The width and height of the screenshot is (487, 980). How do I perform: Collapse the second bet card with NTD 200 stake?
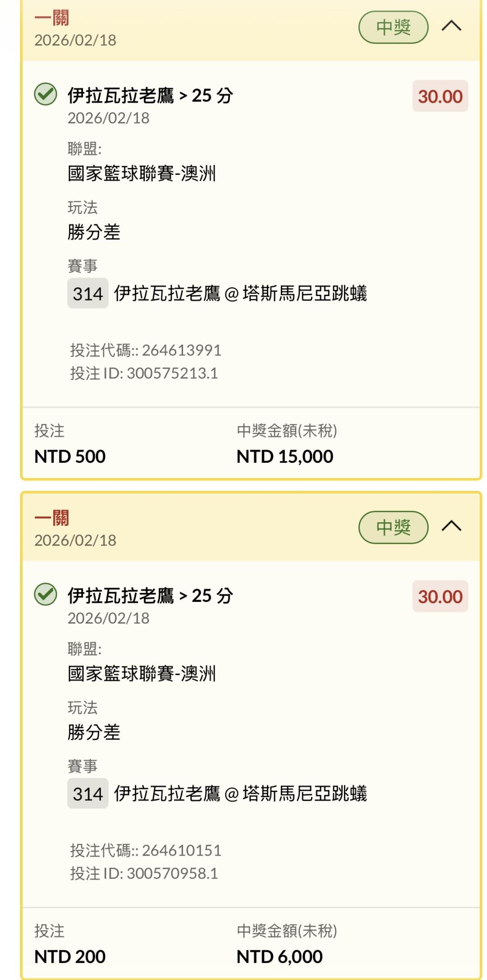451,526
